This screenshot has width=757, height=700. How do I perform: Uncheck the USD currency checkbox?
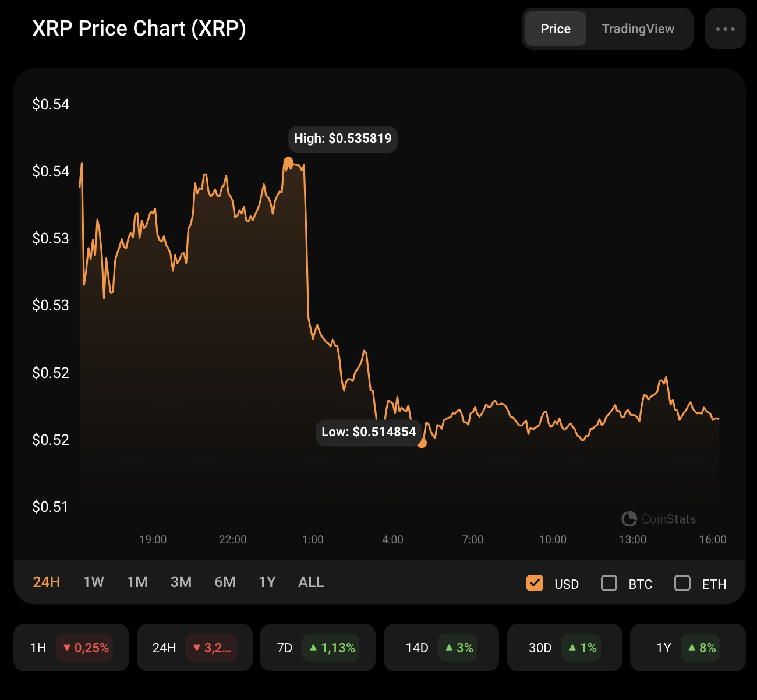tap(535, 583)
